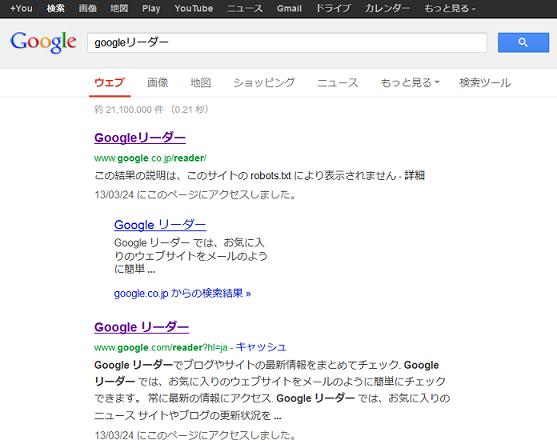The height and width of the screenshot is (448, 557).
Task: Switch to the 画像 search tab
Action: [158, 83]
